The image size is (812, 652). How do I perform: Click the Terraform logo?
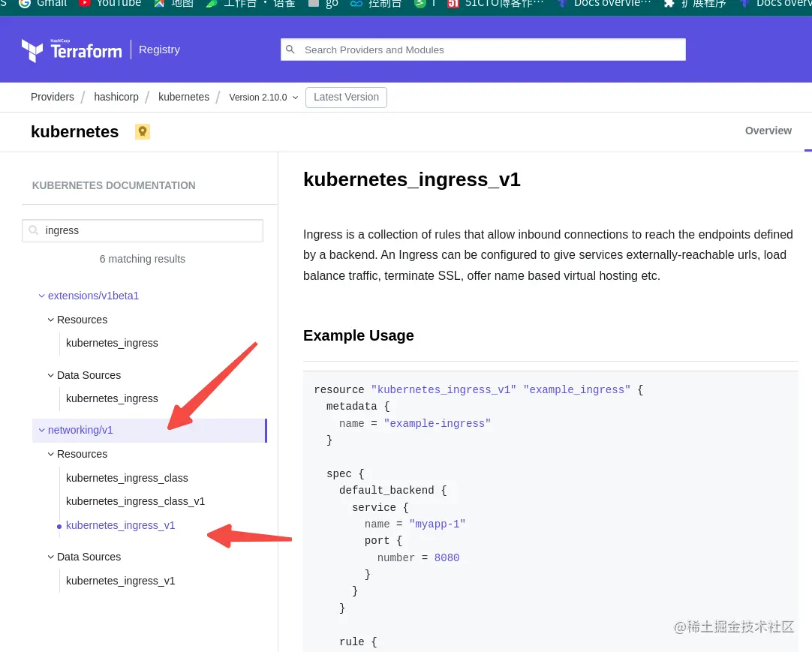[x=71, y=50]
